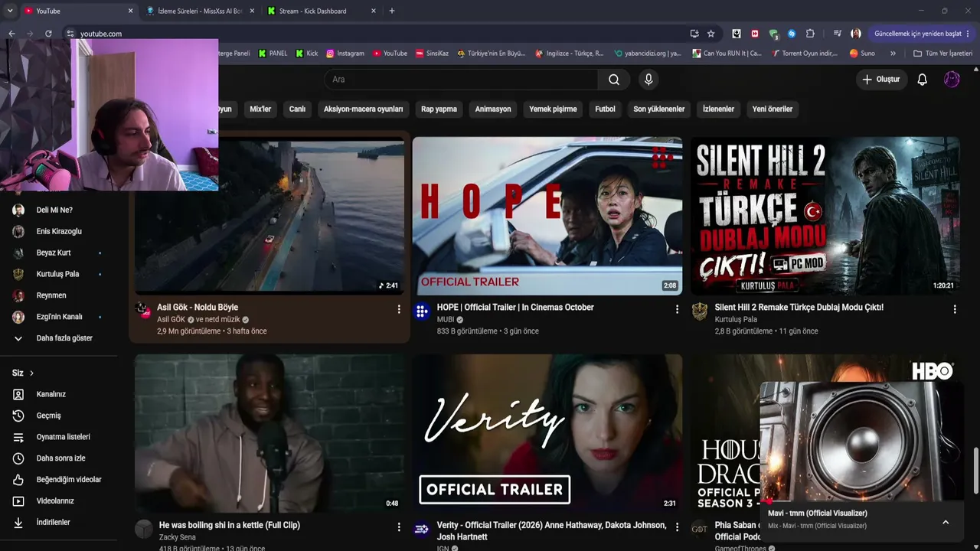Open the Chrome media controls icon
Image resolution: width=980 pixels, height=551 pixels.
(838, 34)
